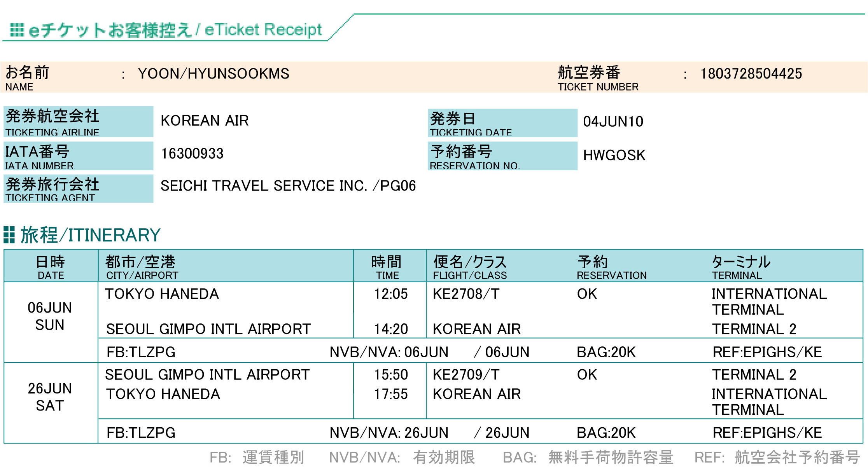868x470 pixels.
Task: Click the DATE column header
Action: pos(51,266)
